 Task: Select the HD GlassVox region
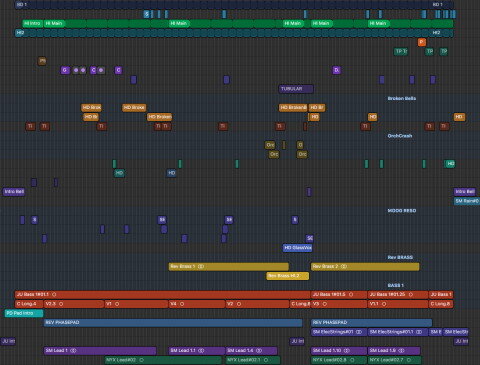(x=298, y=248)
